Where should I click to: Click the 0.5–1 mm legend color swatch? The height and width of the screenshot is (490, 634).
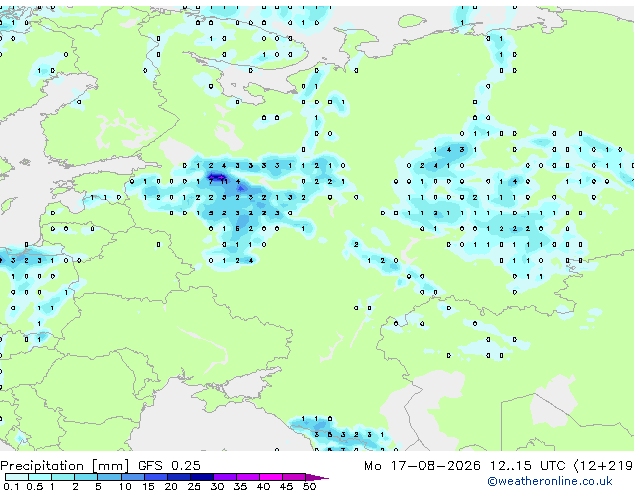[40, 477]
